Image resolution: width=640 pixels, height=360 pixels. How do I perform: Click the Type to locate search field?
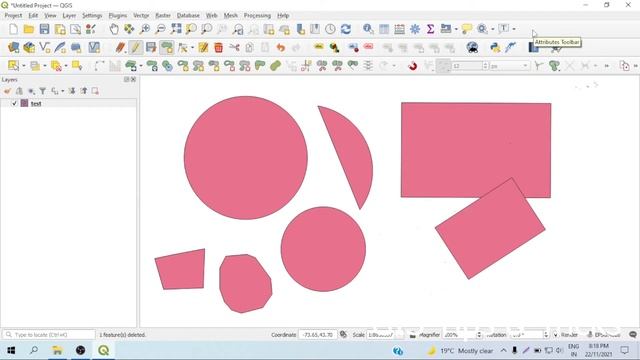(x=49, y=335)
